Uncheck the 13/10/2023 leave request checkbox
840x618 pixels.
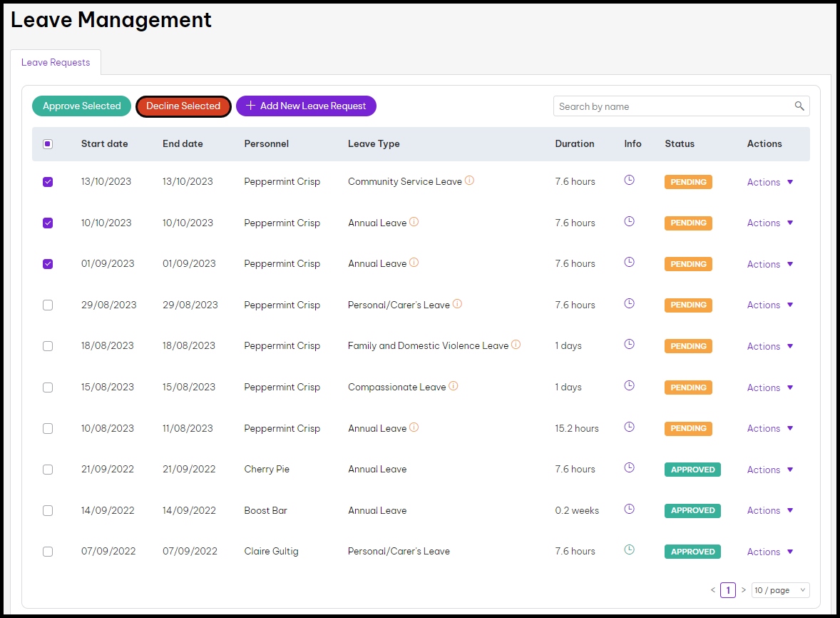pos(48,182)
